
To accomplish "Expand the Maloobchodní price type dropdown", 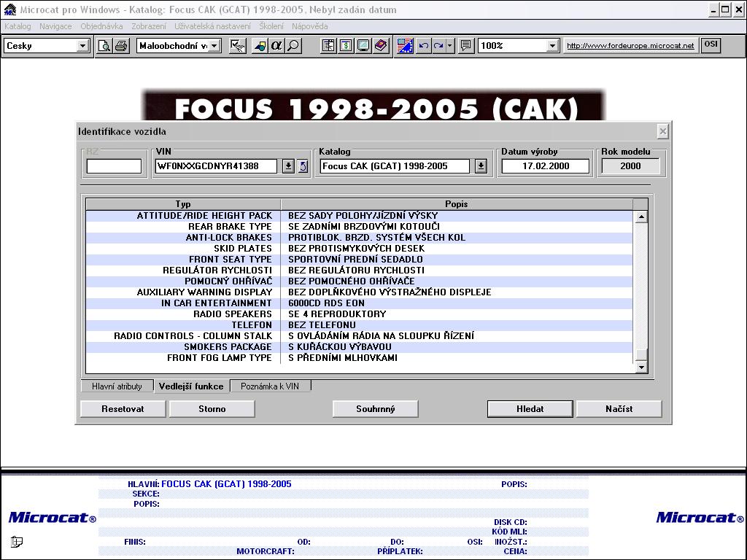I will coord(214,46).
